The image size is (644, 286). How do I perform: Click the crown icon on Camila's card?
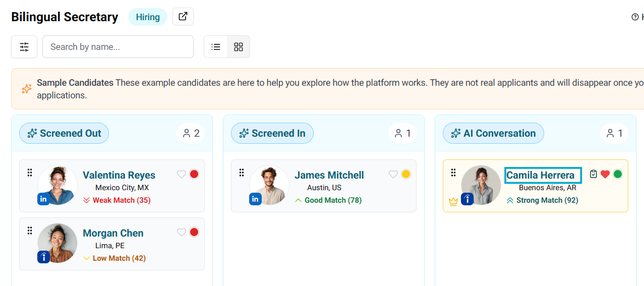click(x=453, y=201)
